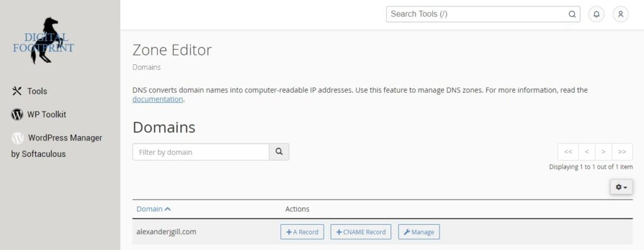Add an A Record for alexanderjgill.com
The height and width of the screenshot is (250, 644).
pos(303,232)
